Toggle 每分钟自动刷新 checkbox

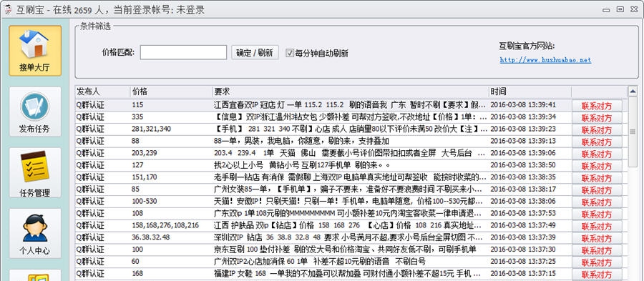coord(290,53)
